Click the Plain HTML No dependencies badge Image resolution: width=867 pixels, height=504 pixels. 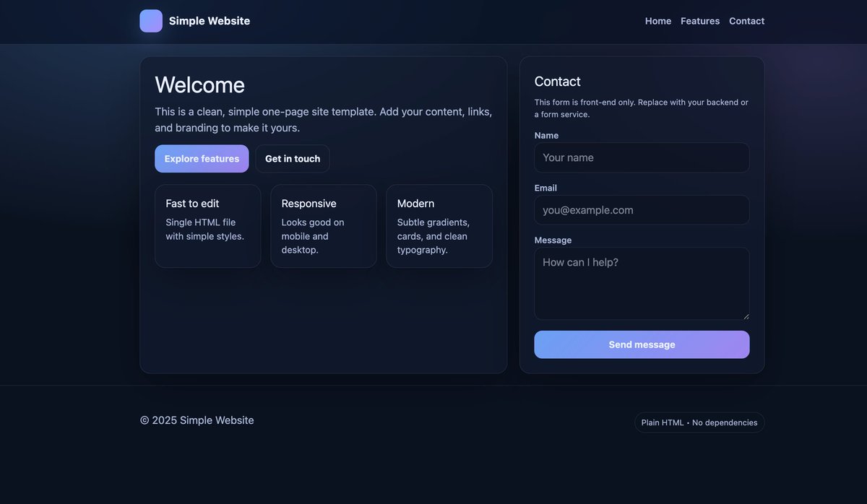699,422
